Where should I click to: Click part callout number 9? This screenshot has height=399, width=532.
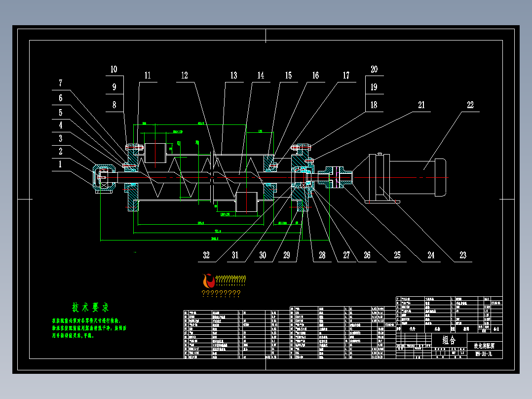click(114, 87)
